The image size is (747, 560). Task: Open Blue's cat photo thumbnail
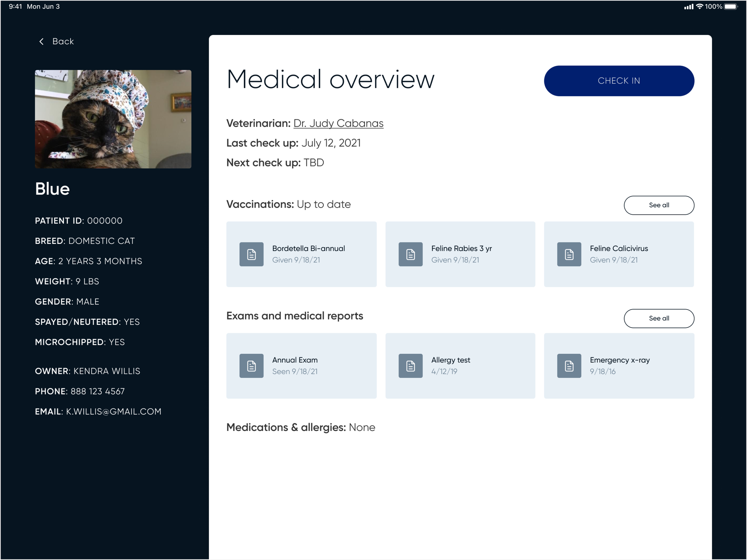[x=113, y=119]
